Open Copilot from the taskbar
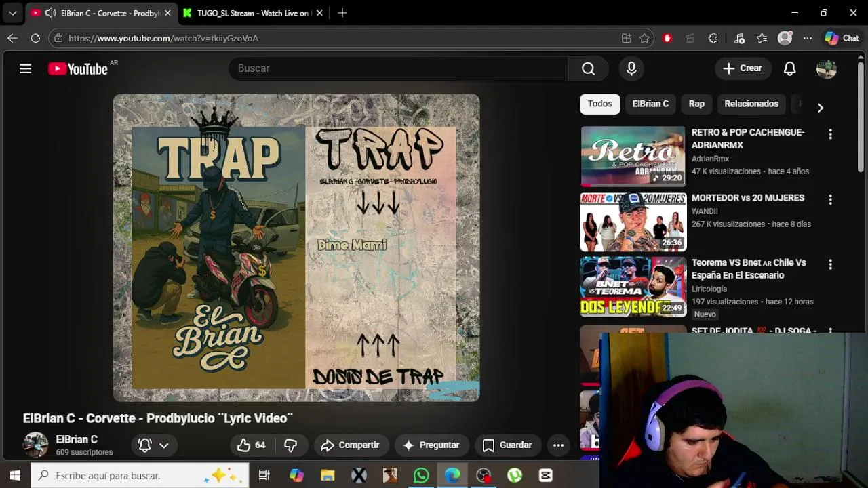 click(x=296, y=476)
